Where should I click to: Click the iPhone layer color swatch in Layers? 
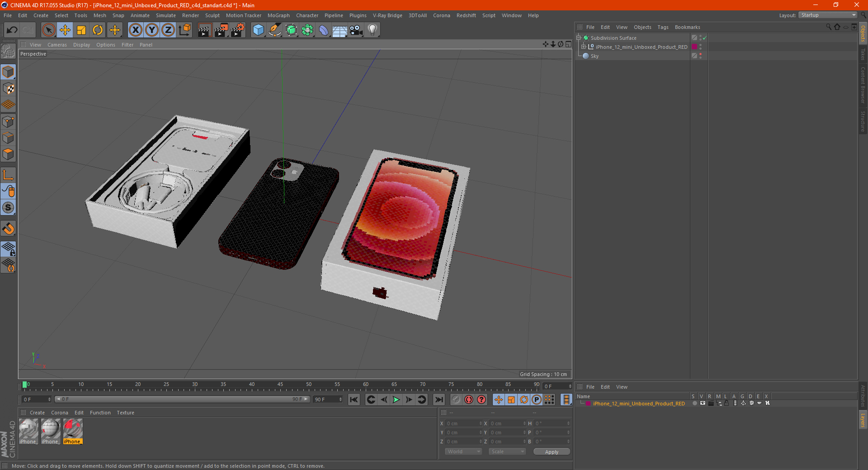(x=588, y=404)
